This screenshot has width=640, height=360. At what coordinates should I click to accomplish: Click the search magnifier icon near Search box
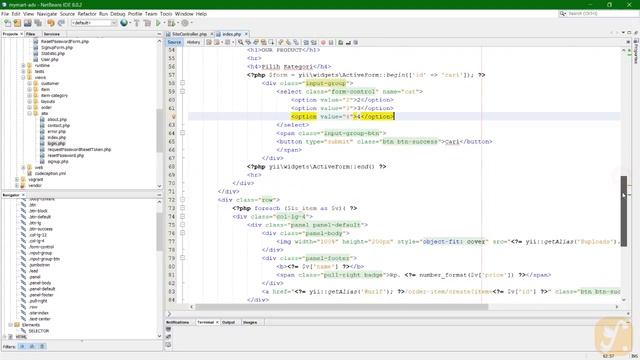point(563,13)
